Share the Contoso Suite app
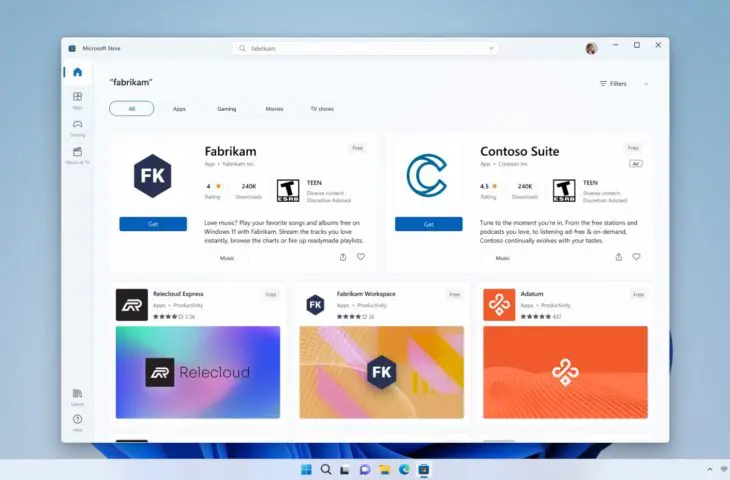The width and height of the screenshot is (730, 480). click(618, 257)
